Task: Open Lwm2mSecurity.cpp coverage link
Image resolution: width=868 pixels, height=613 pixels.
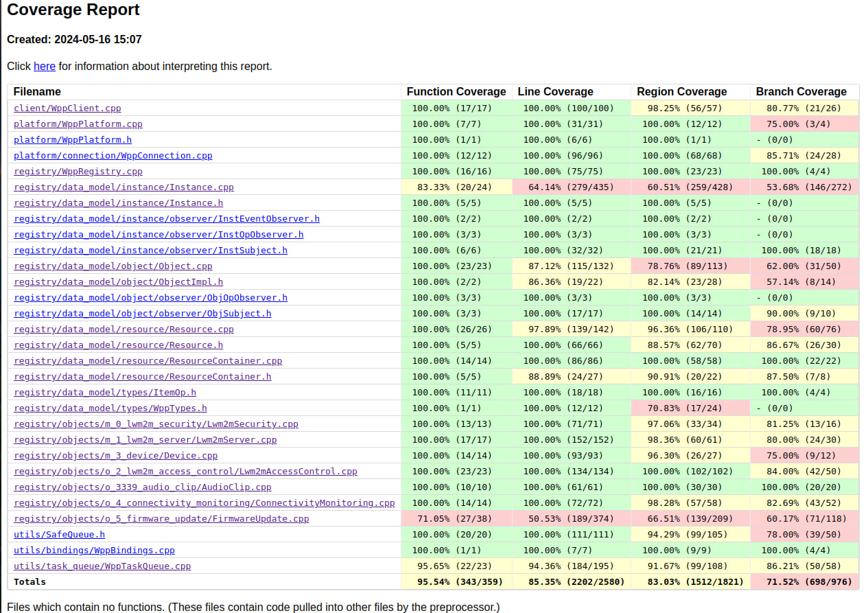Action: click(x=156, y=424)
